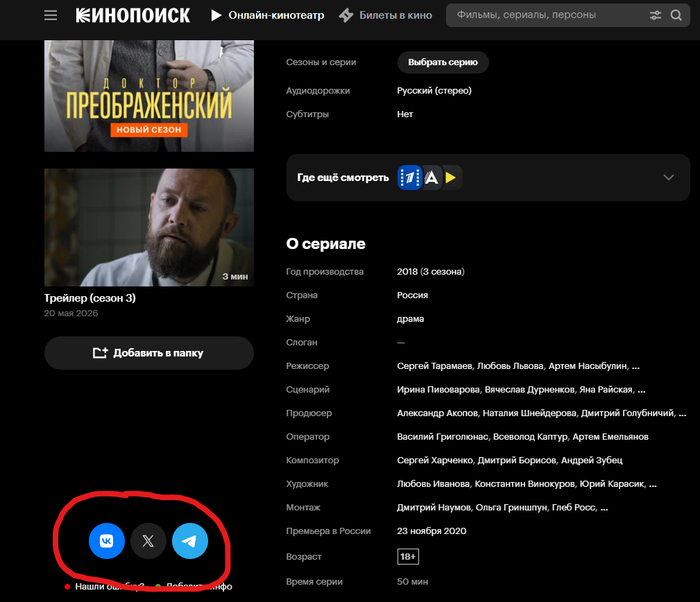Click the 50 мин episode duration value

pos(412,581)
